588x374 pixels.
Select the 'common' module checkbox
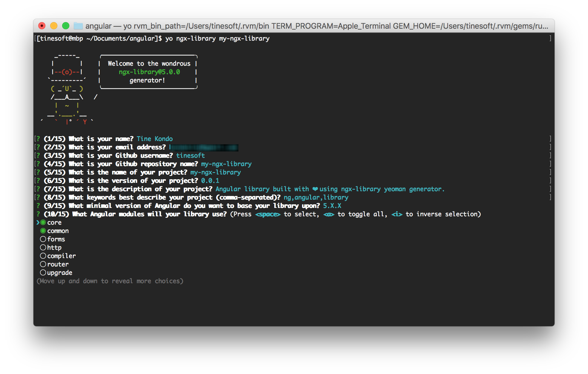43,231
